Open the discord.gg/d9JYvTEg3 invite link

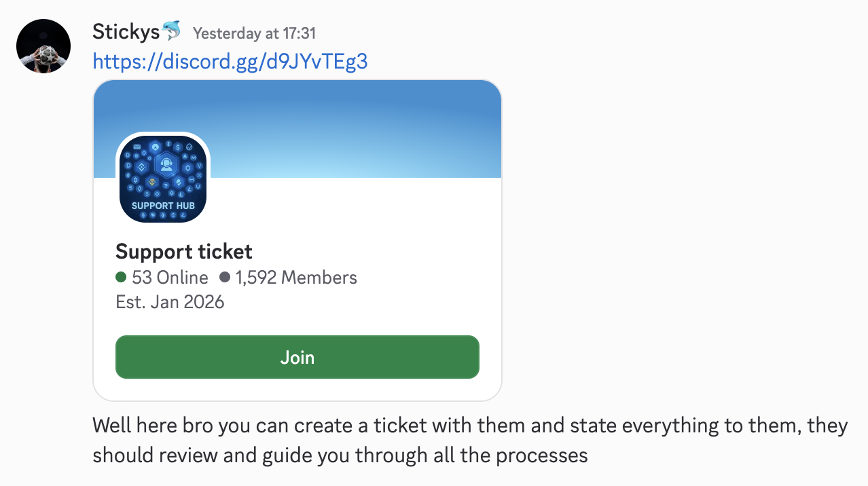230,61
